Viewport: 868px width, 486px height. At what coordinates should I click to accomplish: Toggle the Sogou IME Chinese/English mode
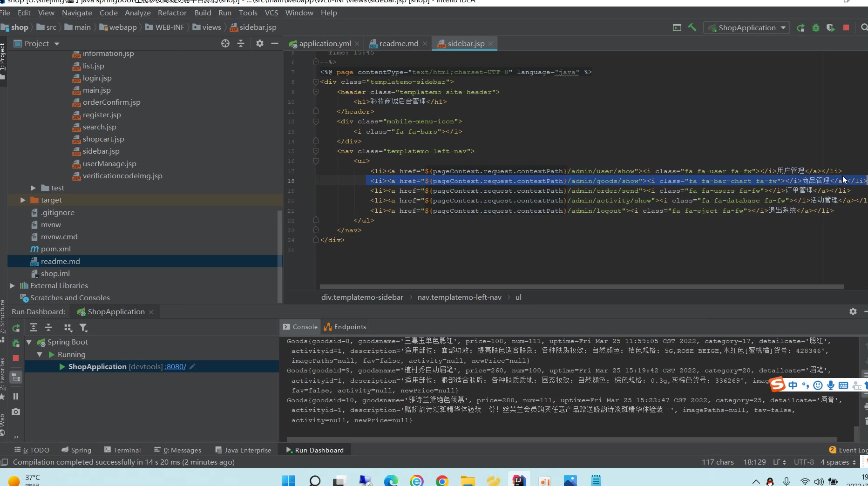tap(793, 385)
